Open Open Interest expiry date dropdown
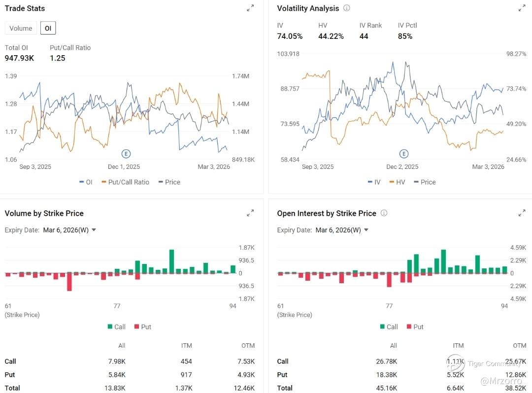532x393 pixels. [x=342, y=230]
